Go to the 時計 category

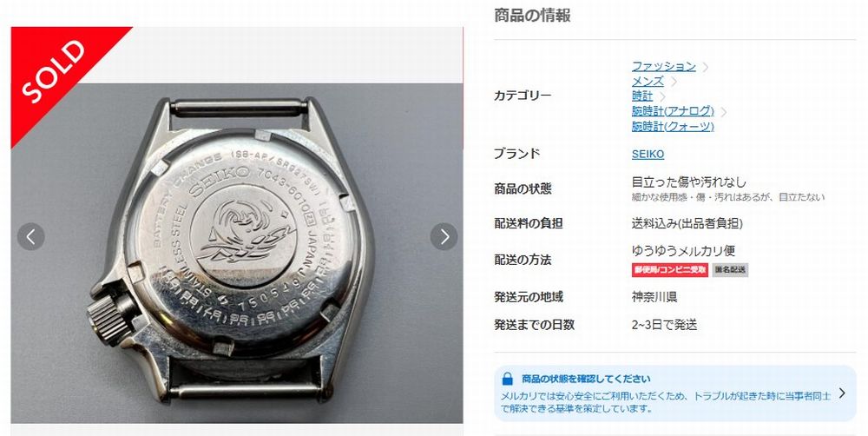pos(642,96)
